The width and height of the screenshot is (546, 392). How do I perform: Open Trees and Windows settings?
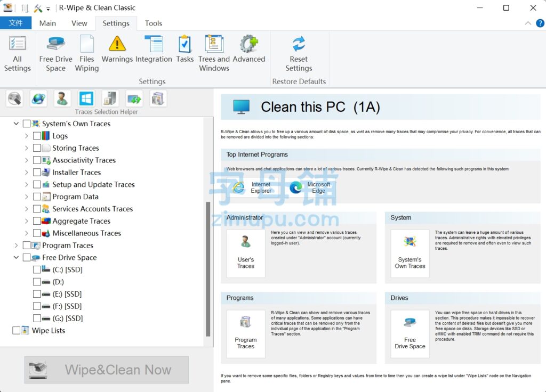214,53
